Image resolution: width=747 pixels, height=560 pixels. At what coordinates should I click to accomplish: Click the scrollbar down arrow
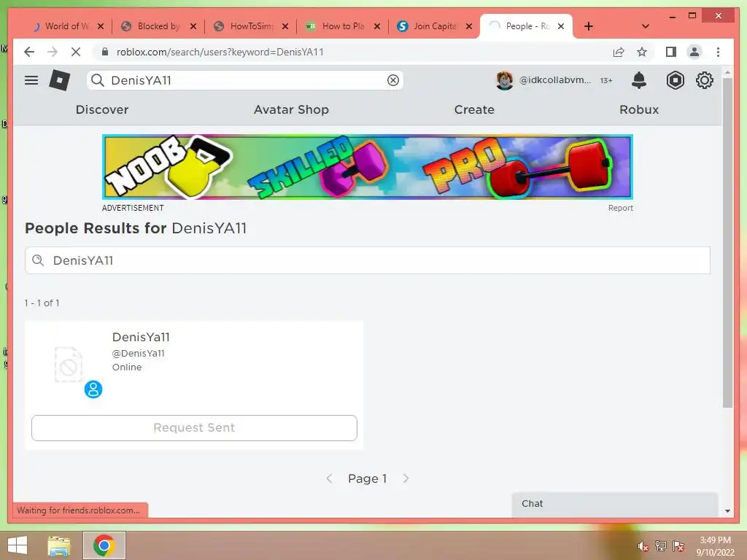coord(727,511)
